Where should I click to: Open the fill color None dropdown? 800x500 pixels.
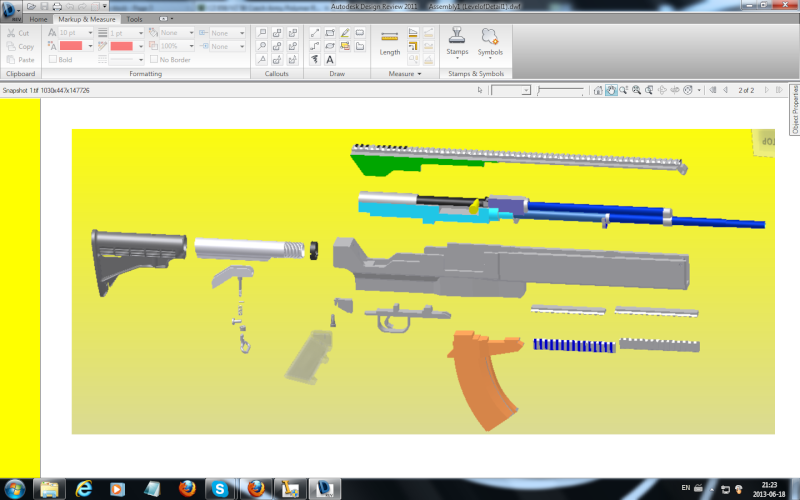[x=191, y=33]
